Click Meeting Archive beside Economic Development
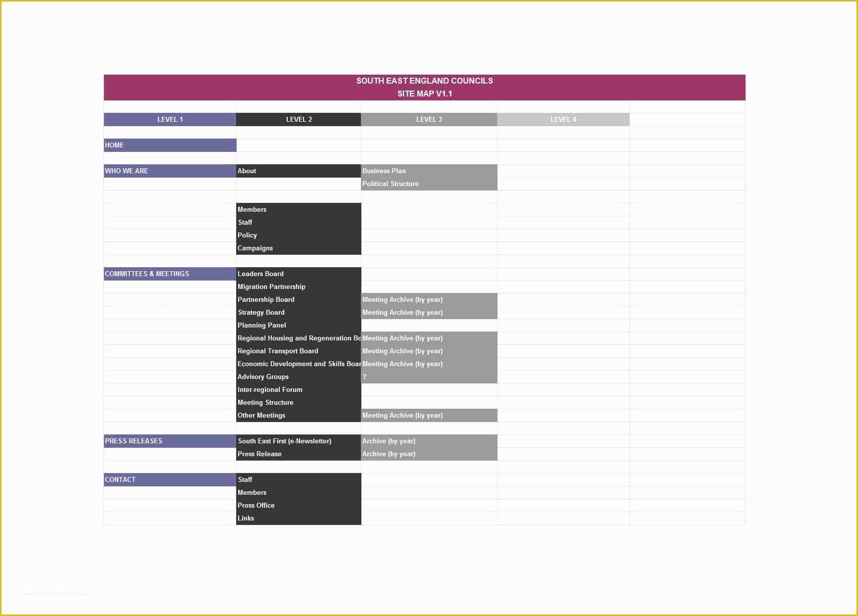858x616 pixels. (x=429, y=364)
